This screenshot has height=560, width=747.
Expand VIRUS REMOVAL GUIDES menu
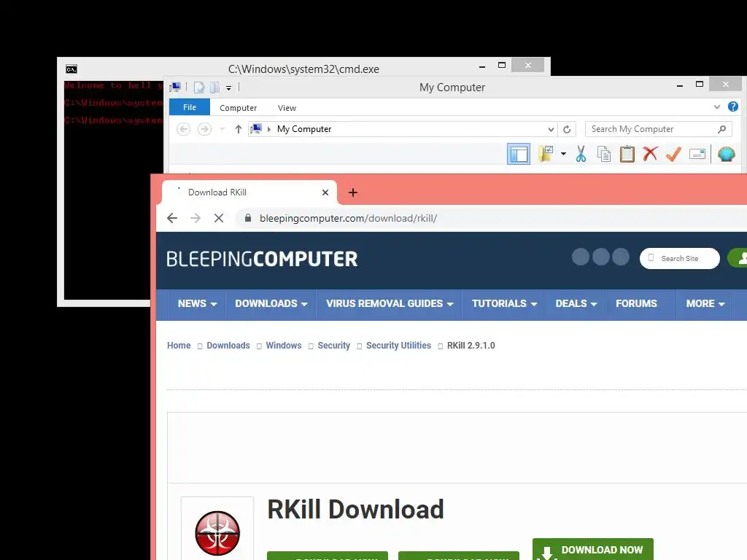point(390,304)
